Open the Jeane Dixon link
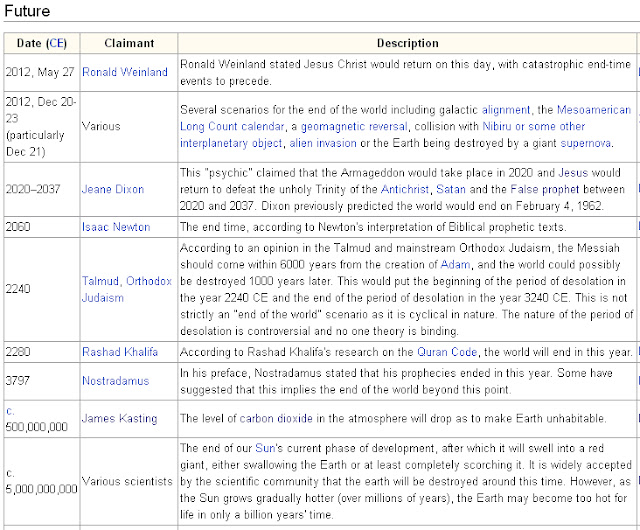This screenshot has height=530, width=640. [x=113, y=189]
